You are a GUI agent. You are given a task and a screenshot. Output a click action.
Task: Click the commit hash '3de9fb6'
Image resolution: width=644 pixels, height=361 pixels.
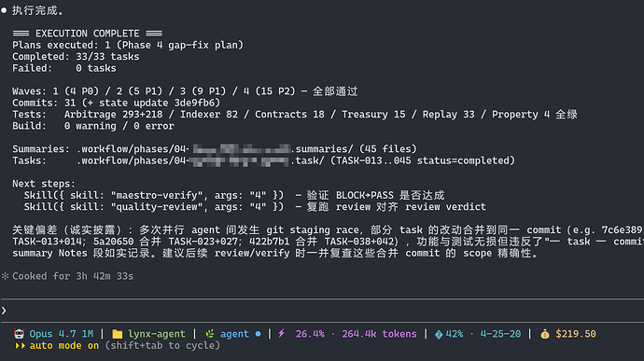pos(194,103)
